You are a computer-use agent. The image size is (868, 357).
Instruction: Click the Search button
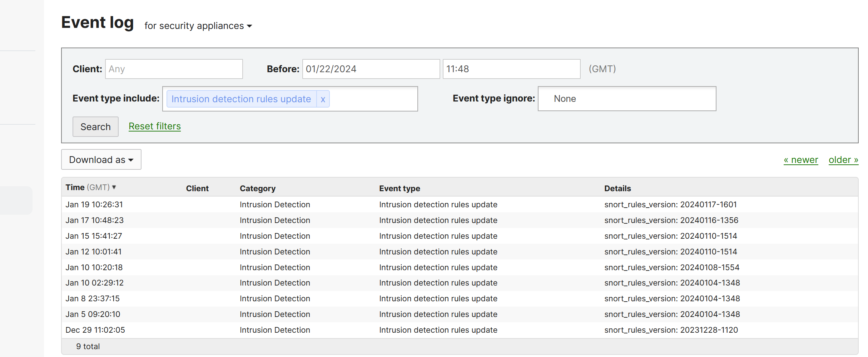coord(95,127)
